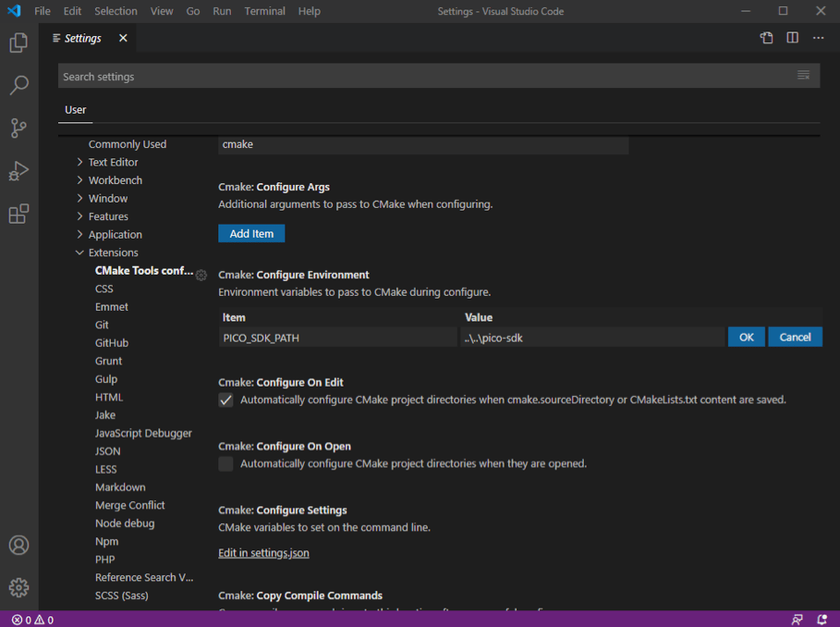The height and width of the screenshot is (627, 840).
Task: Confirm the environment variable with OK
Action: 747,337
